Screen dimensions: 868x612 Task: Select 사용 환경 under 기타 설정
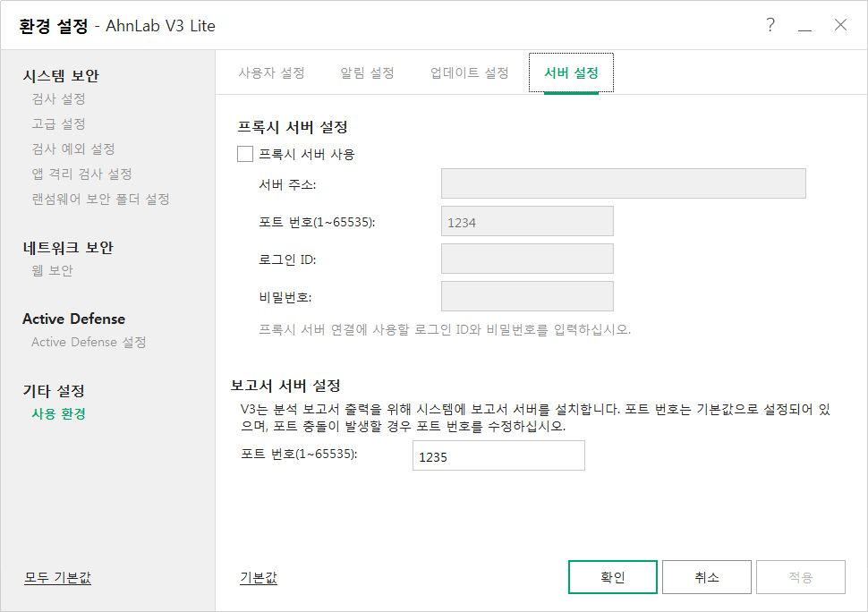[x=59, y=414]
